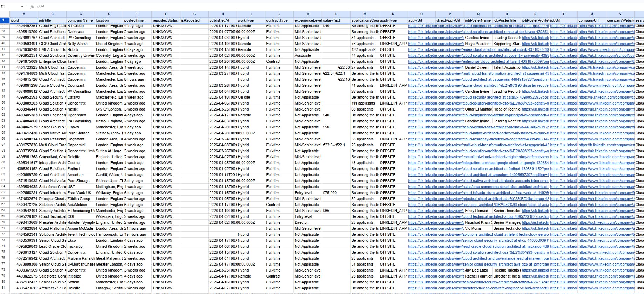Select column V header
Image resolution: width=644 pixels, height=294 pixels.
coord(620,14)
